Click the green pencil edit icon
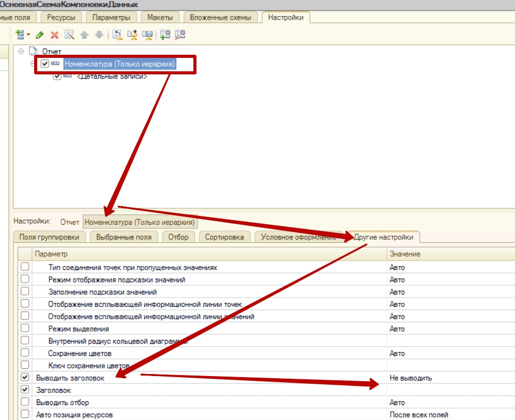This screenshot has width=515, height=420. click(x=40, y=35)
